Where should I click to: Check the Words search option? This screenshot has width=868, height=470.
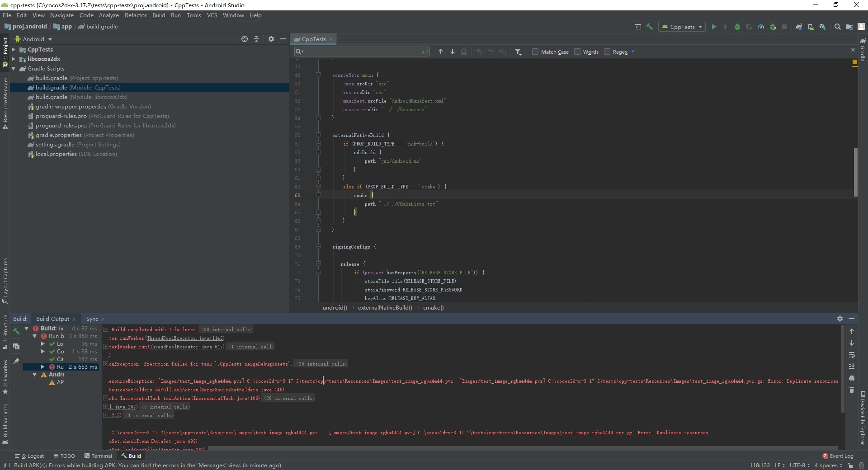tap(577, 52)
